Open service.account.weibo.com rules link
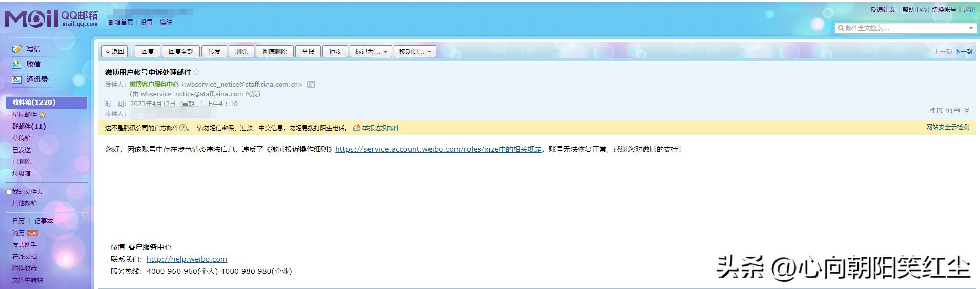980x289 pixels. tap(438, 149)
